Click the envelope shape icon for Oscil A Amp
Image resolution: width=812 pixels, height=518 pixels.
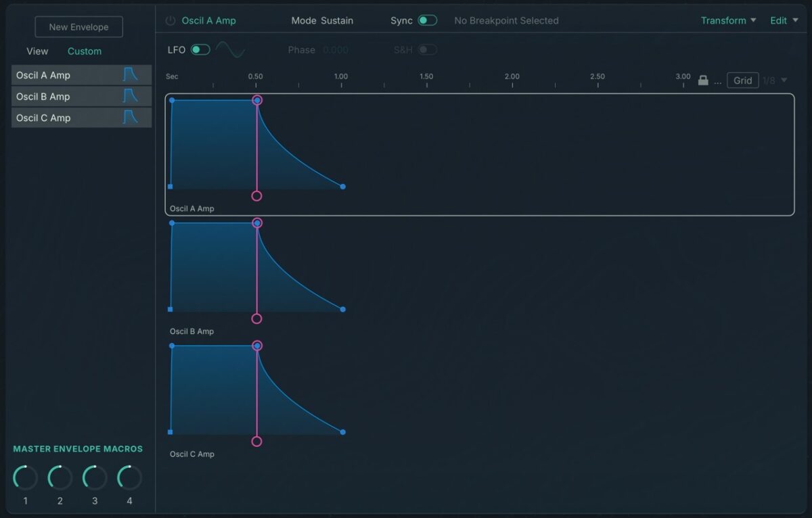point(130,75)
